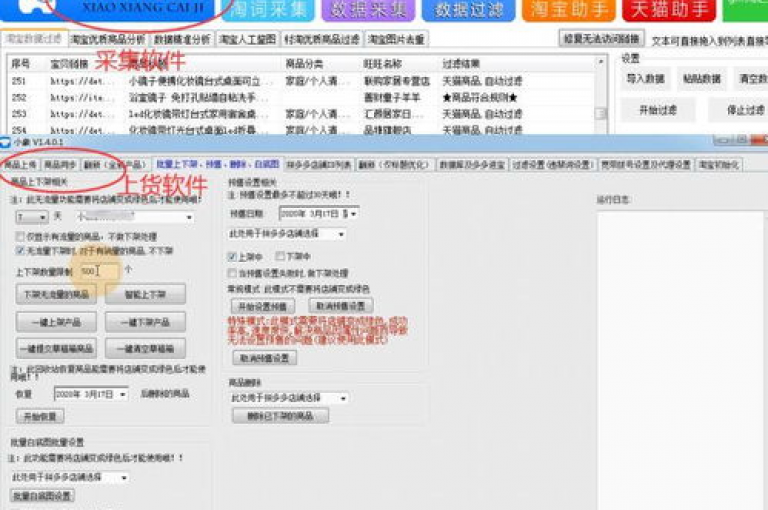Click 导入数据 in the collector settings
This screenshot has height=510, width=768.
(645, 78)
